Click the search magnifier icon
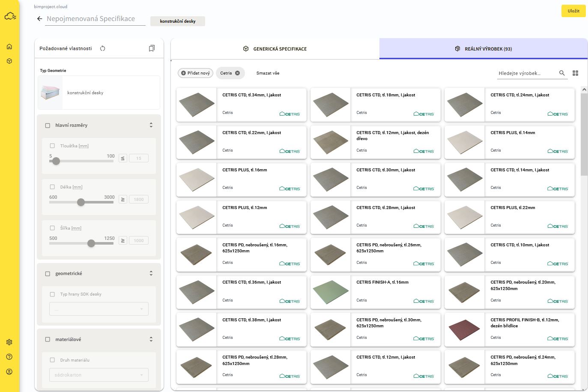Image resolution: width=588 pixels, height=392 pixels. [562, 73]
